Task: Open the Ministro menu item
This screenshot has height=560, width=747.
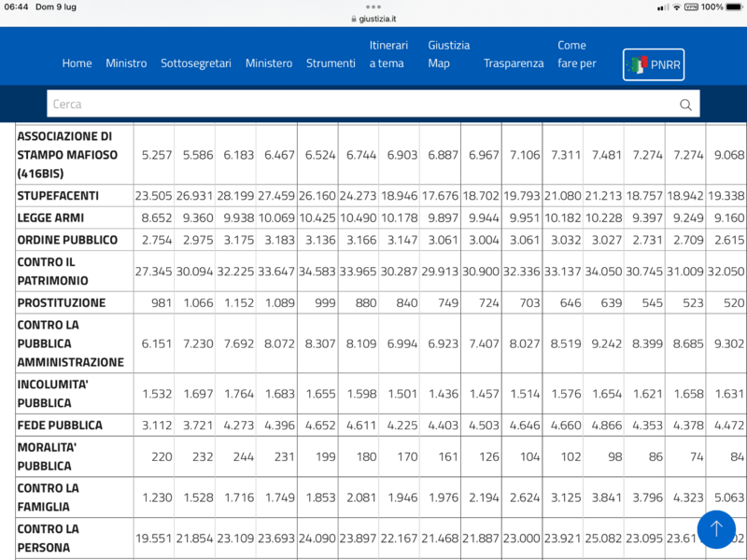Action: click(x=126, y=63)
